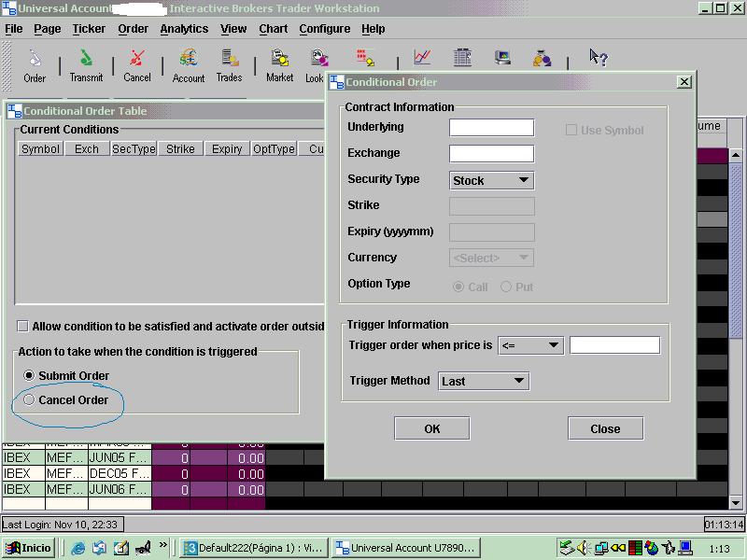Open the Account toolbar icon
Viewport: 747px width, 560px height.
(189, 58)
